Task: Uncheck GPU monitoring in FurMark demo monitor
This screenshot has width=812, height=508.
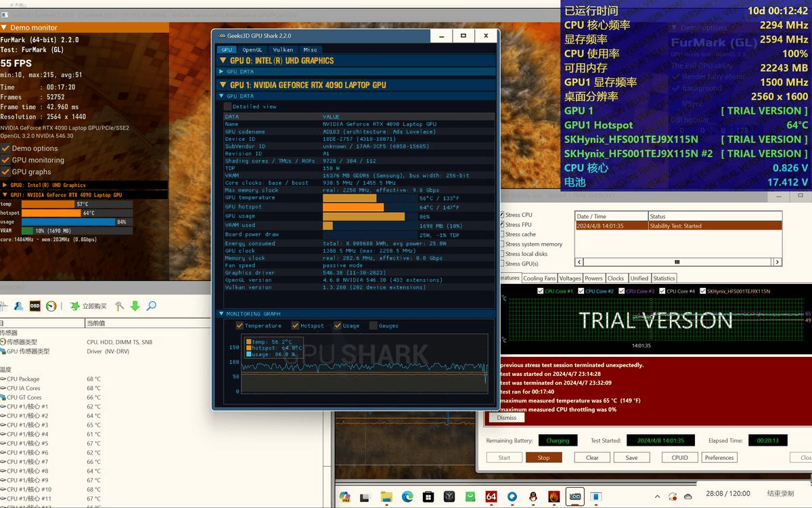Action: click(6, 160)
